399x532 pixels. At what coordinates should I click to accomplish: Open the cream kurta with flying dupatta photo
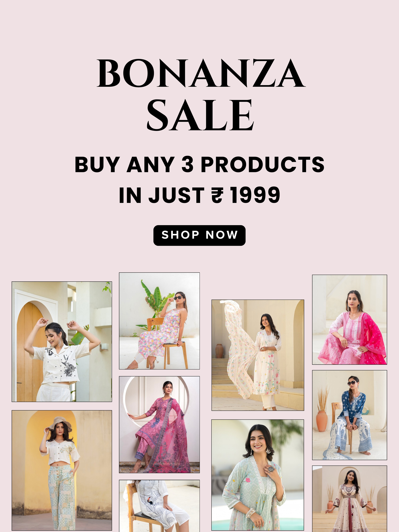258,355
